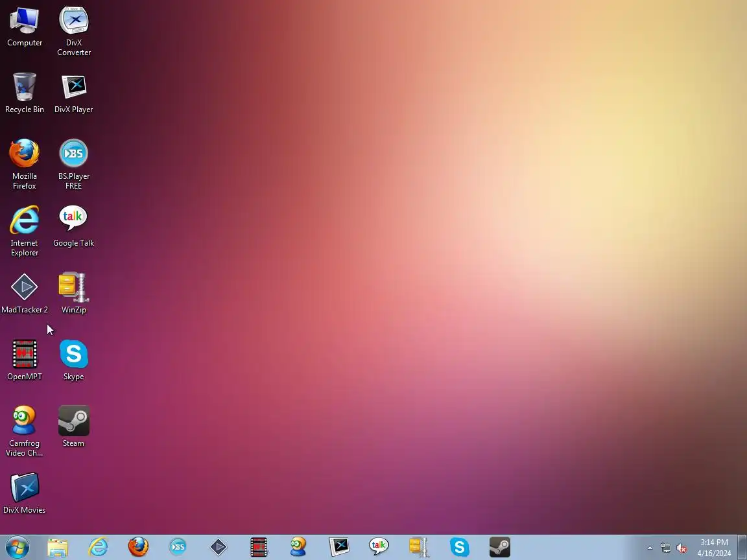Select the Mozilla Firefox desktop icon

click(x=24, y=164)
